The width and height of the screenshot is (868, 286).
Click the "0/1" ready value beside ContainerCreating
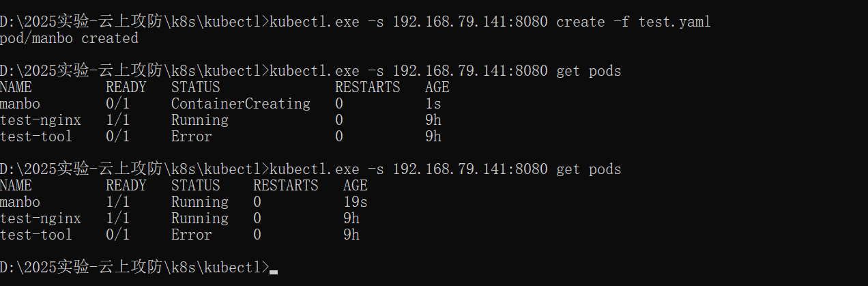[x=117, y=104]
